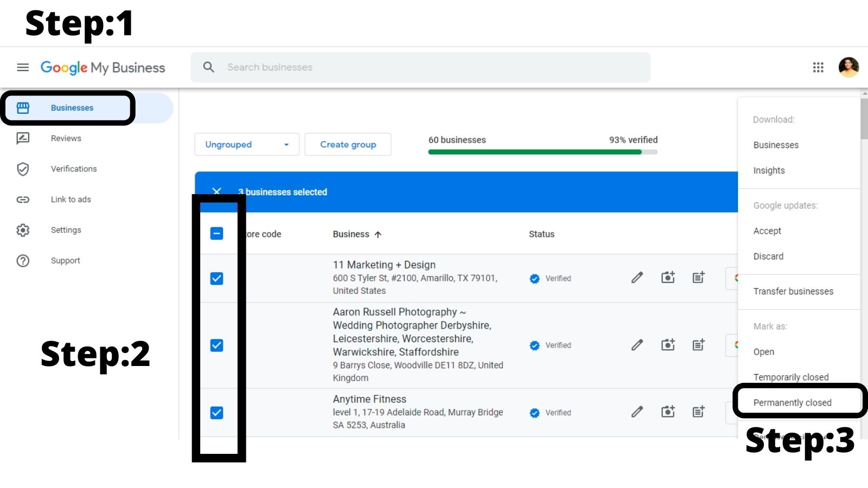
Task: Open Verifications in sidebar
Action: [x=74, y=169]
